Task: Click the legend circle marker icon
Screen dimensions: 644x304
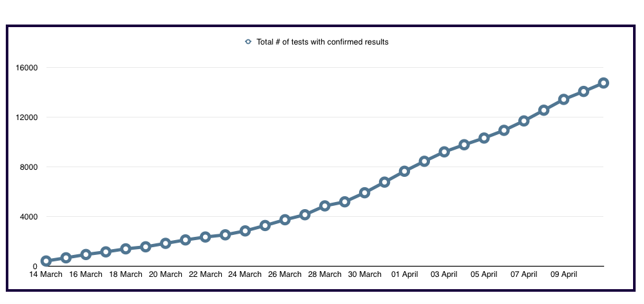Action: click(x=248, y=42)
